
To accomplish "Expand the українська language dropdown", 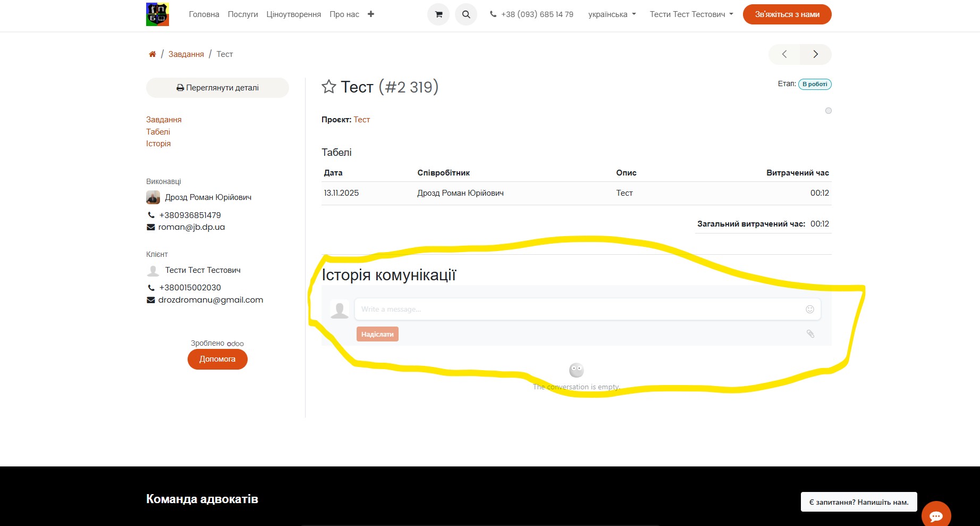I will (x=612, y=14).
